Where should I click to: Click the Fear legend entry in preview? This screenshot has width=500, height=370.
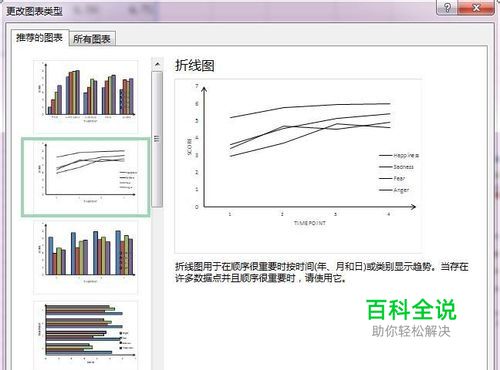pos(392,178)
